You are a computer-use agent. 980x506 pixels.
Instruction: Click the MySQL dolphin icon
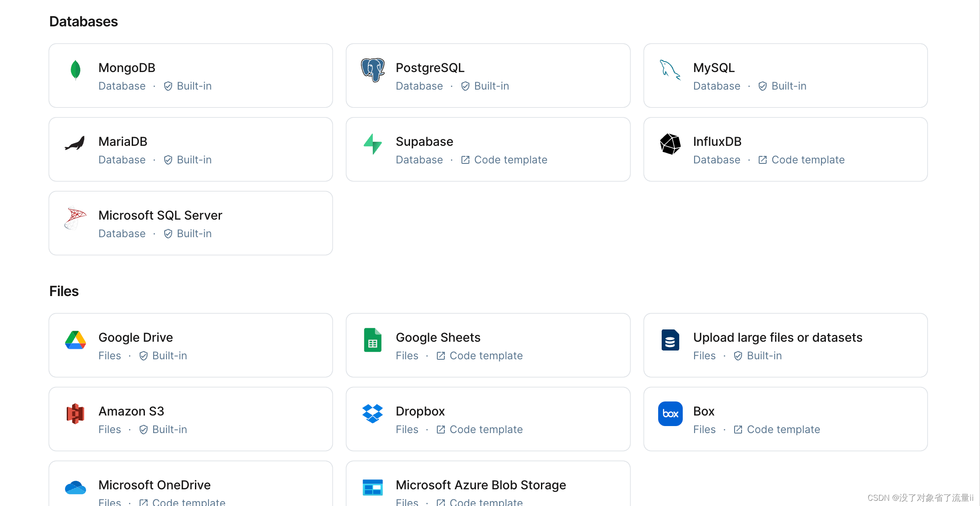670,70
